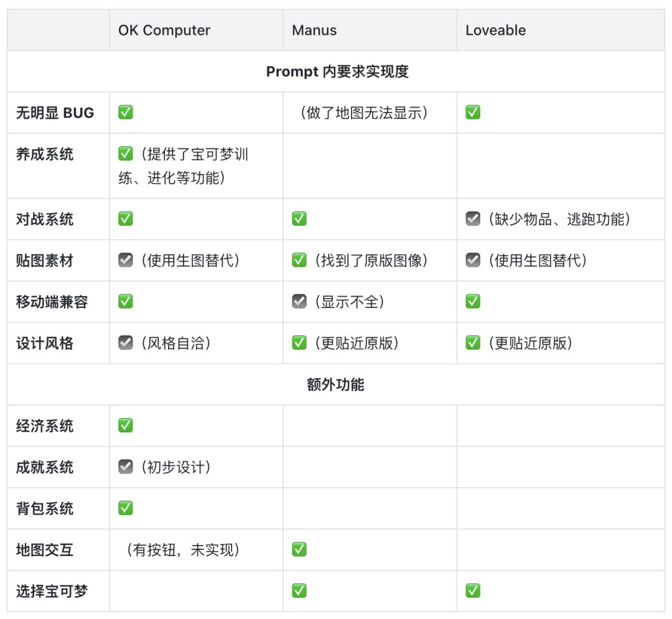The width and height of the screenshot is (672, 619).
Task: Click the green check in 经济系统 row
Action: (126, 426)
